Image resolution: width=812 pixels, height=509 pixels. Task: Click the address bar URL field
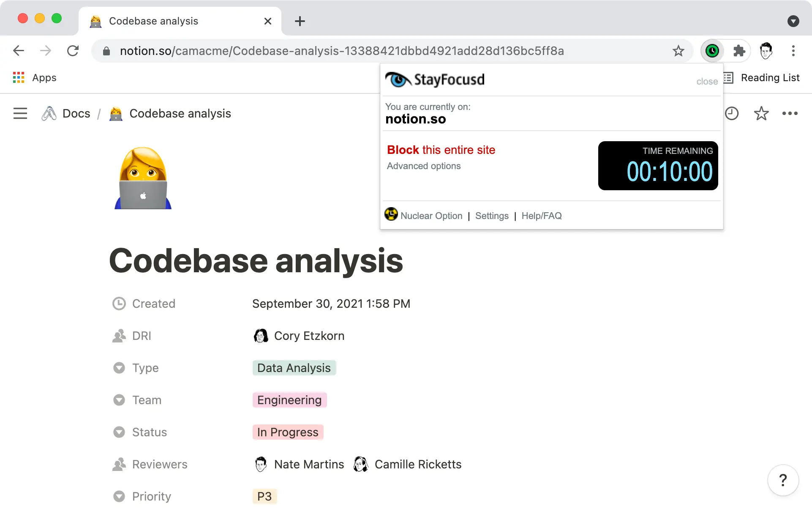(x=341, y=51)
